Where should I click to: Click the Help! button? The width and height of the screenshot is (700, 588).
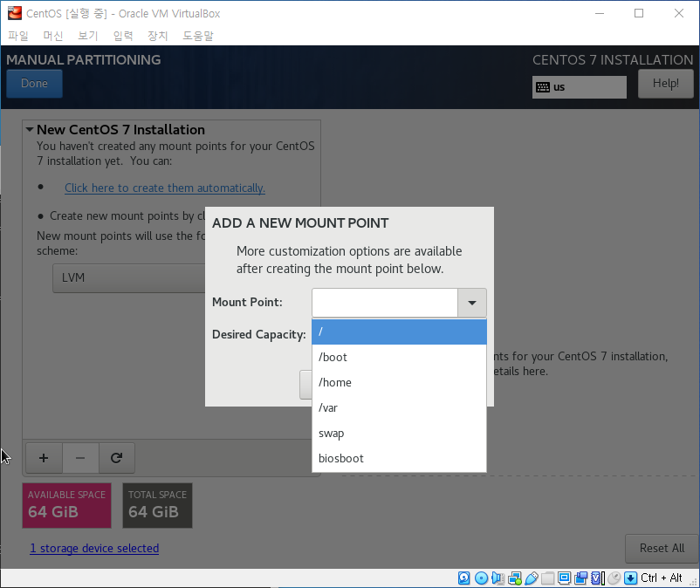click(666, 84)
